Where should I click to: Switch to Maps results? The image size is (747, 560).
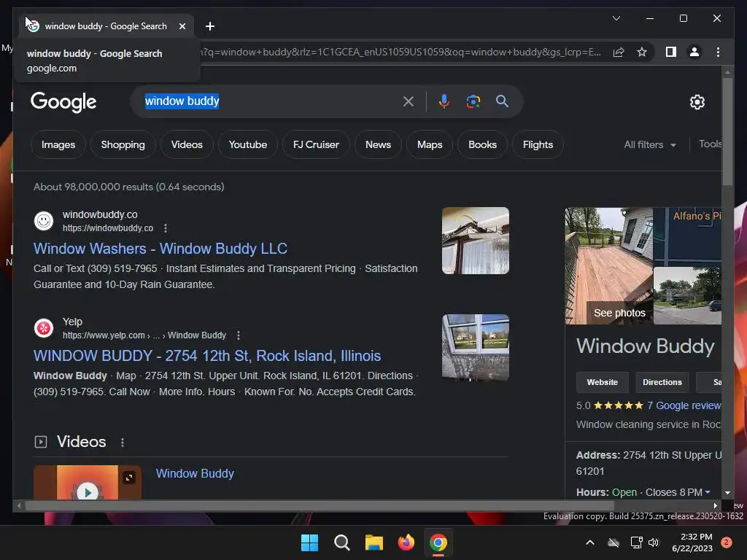tap(430, 145)
